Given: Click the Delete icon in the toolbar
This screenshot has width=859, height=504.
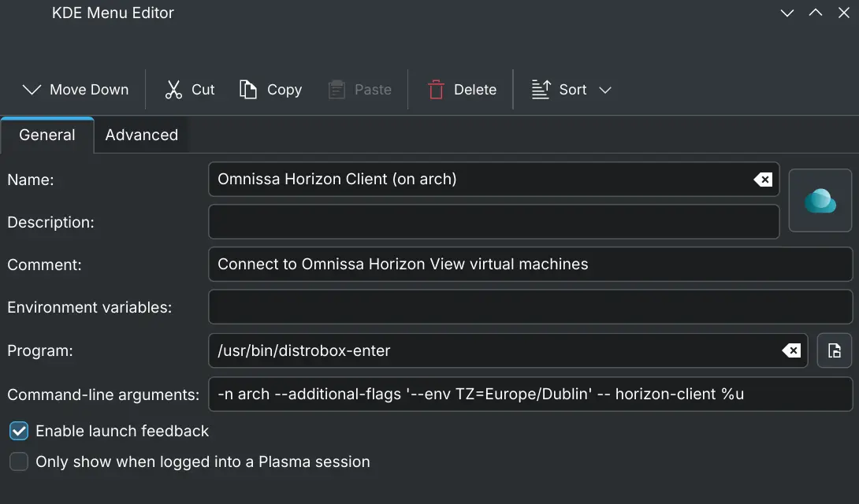Looking at the screenshot, I should pos(435,89).
